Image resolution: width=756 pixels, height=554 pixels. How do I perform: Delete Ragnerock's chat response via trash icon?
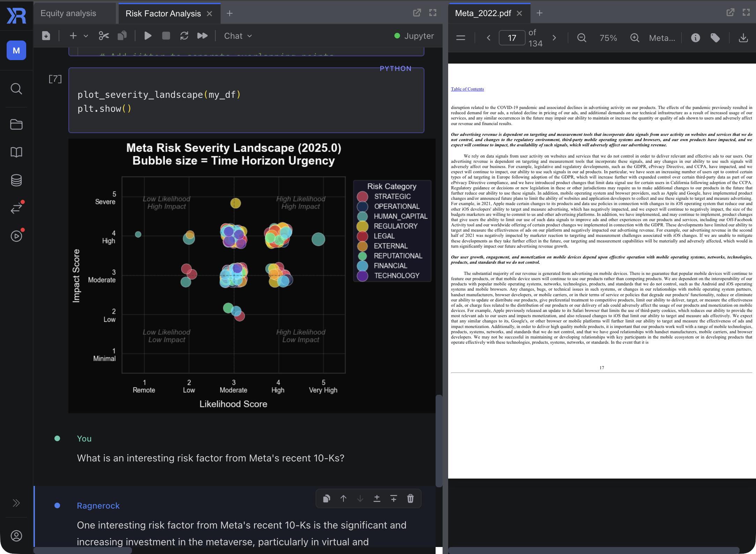410,498
